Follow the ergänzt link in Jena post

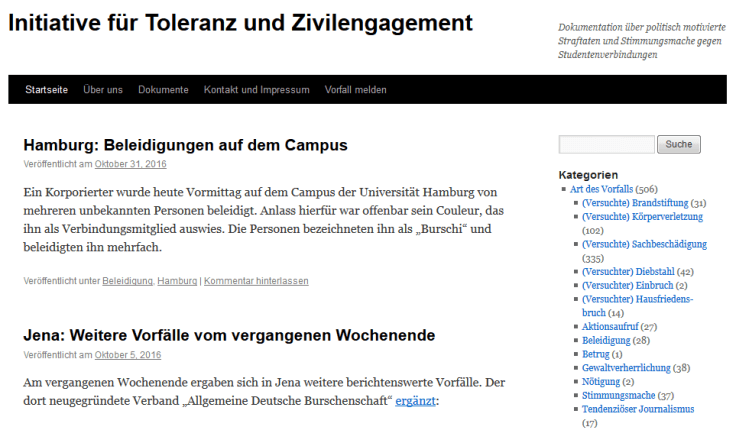pos(417,402)
